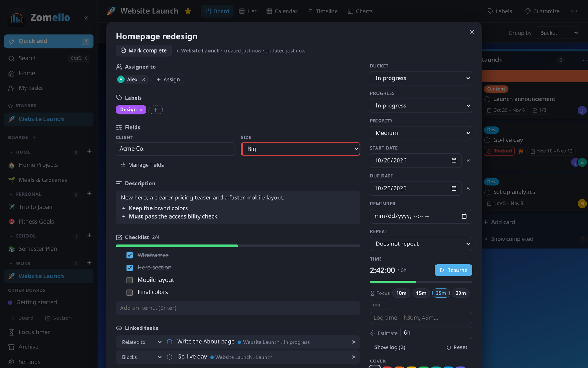Switch to the Calendar view tab
Viewport: 588px width, 368px height.
click(282, 11)
